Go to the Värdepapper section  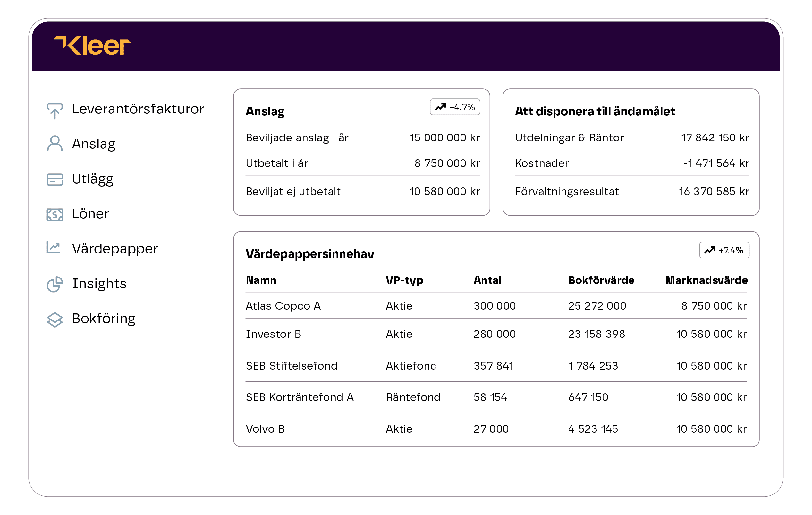point(115,249)
